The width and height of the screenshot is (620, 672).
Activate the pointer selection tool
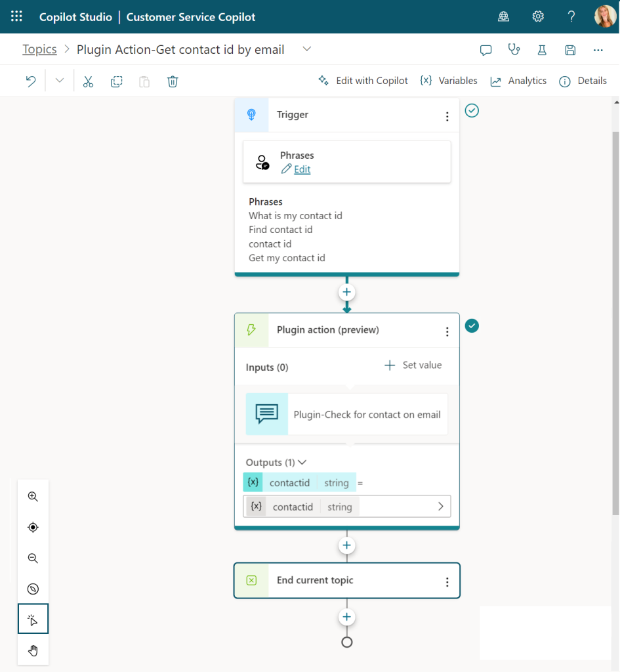tap(33, 619)
